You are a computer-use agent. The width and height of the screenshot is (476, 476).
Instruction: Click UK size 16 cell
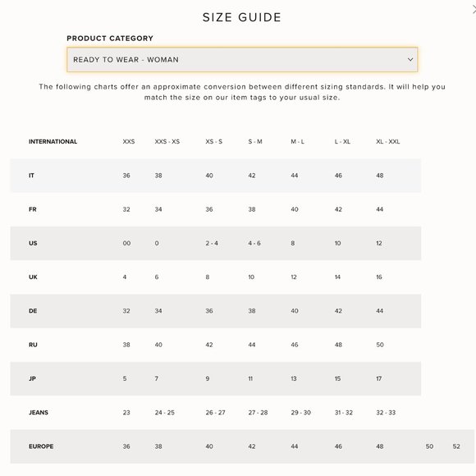coord(379,277)
